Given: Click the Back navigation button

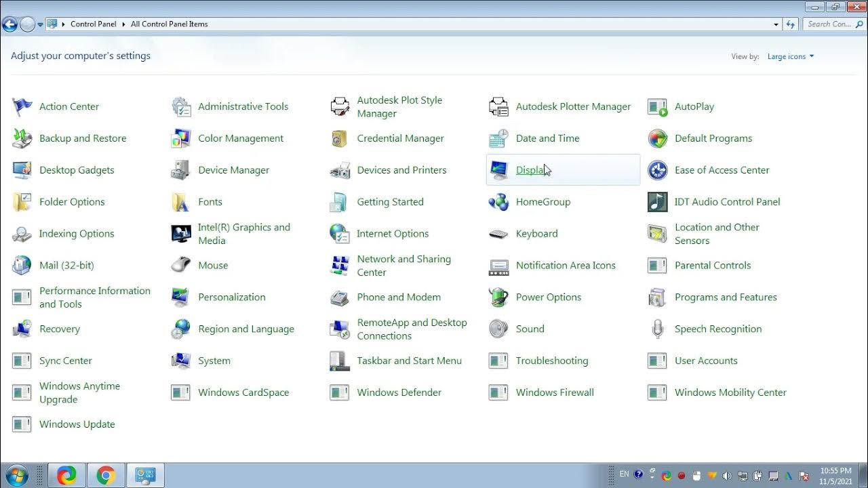Looking at the screenshot, I should click(x=9, y=25).
